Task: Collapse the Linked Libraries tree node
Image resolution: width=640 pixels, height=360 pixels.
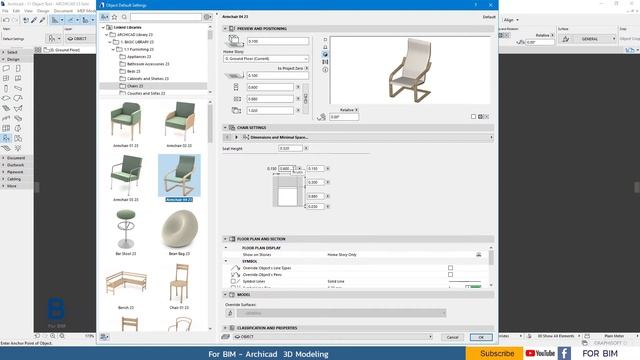Action: pos(103,27)
